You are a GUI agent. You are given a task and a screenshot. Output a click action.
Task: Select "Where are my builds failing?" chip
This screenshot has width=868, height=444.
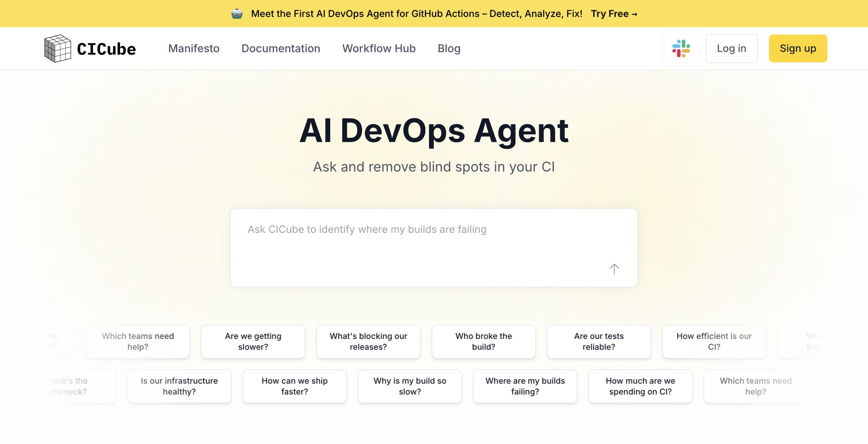click(525, 386)
